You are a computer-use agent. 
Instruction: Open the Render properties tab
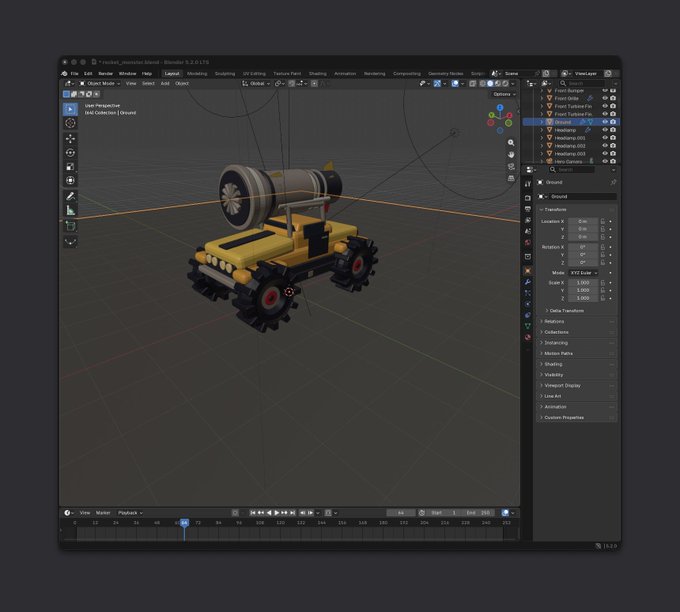click(x=528, y=198)
